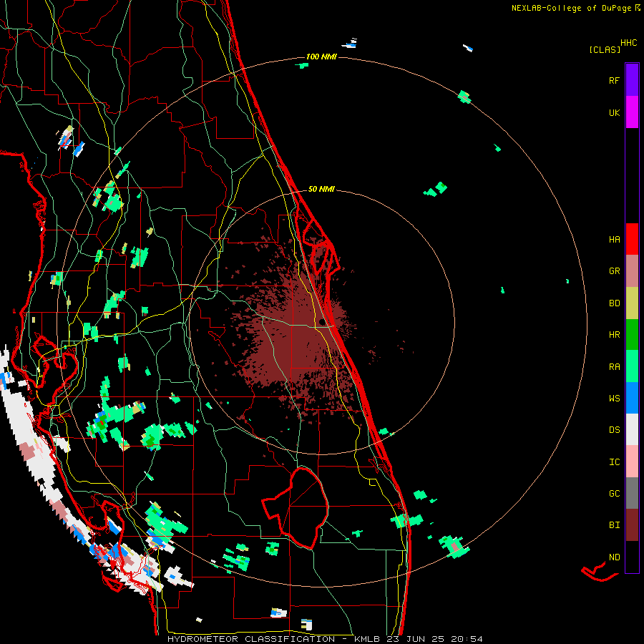
Task: Click the IC pink legend swatch
Action: pyautogui.click(x=632, y=462)
